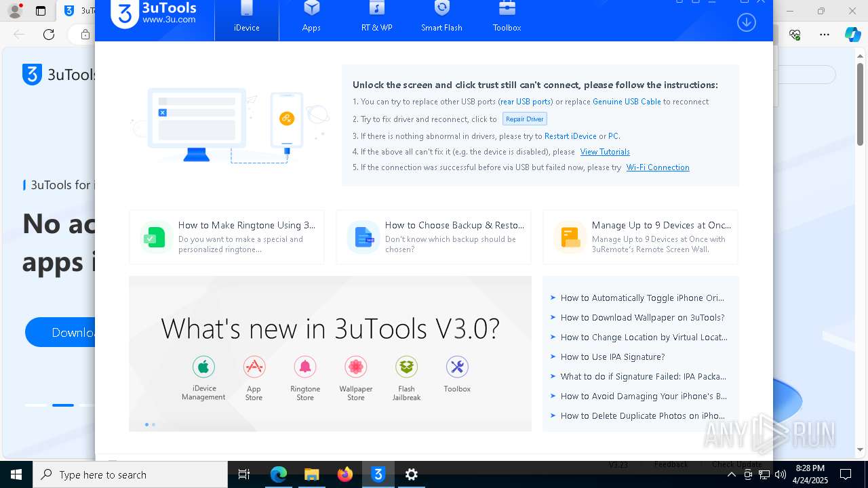Open What to do if Signature Failed article

[x=643, y=376]
